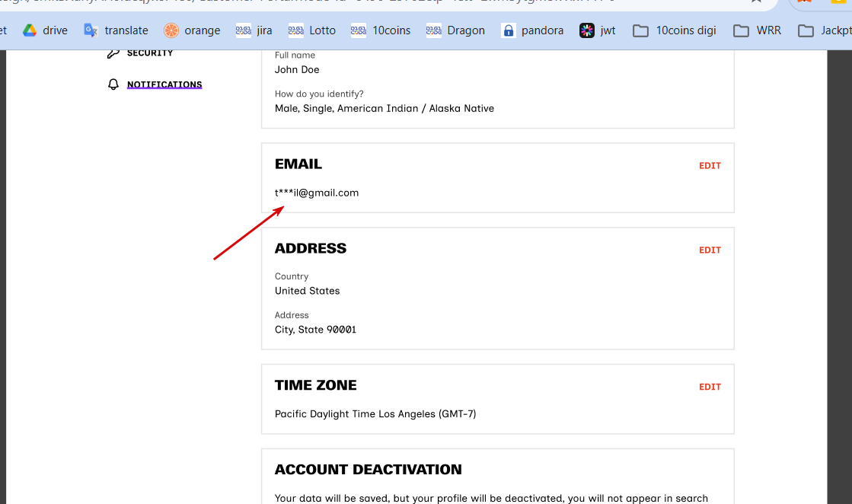Open the jwt bookmark
The width and height of the screenshot is (852, 504).
tap(598, 30)
